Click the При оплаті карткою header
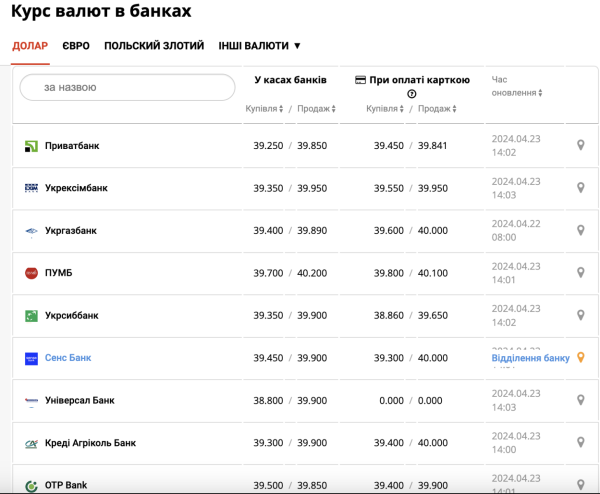 pyautogui.click(x=419, y=80)
